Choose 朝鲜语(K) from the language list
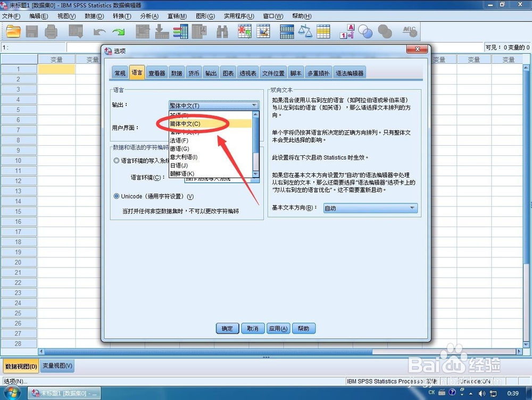This screenshot has height=400, width=532. [x=211, y=174]
